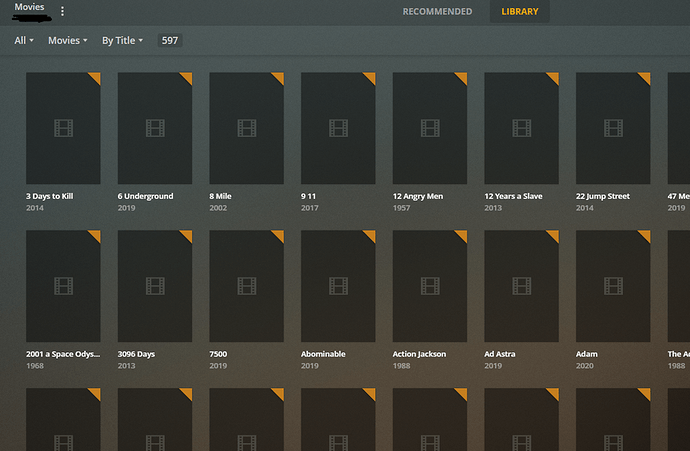This screenshot has height=451, width=690.
Task: Click the Movies library heading
Action: (x=29, y=7)
